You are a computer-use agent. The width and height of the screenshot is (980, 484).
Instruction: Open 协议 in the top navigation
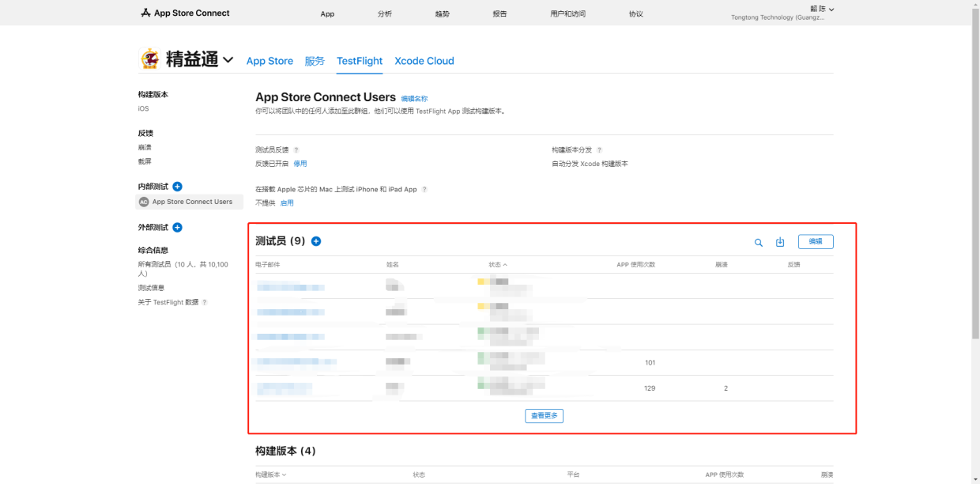coord(636,14)
